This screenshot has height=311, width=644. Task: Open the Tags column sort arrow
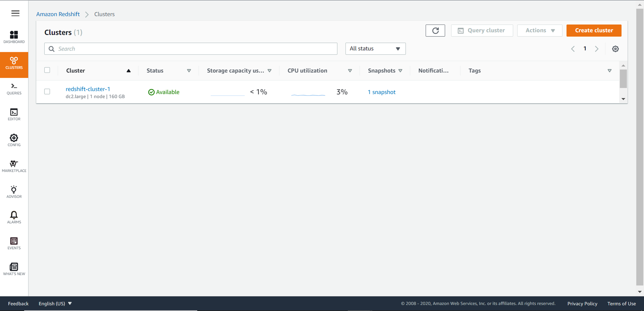pos(610,71)
